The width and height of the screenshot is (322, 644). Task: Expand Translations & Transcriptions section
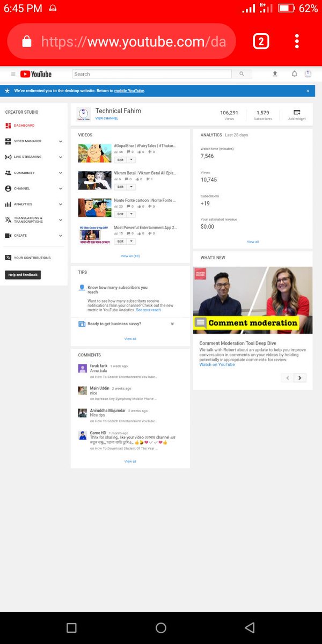[x=61, y=220]
